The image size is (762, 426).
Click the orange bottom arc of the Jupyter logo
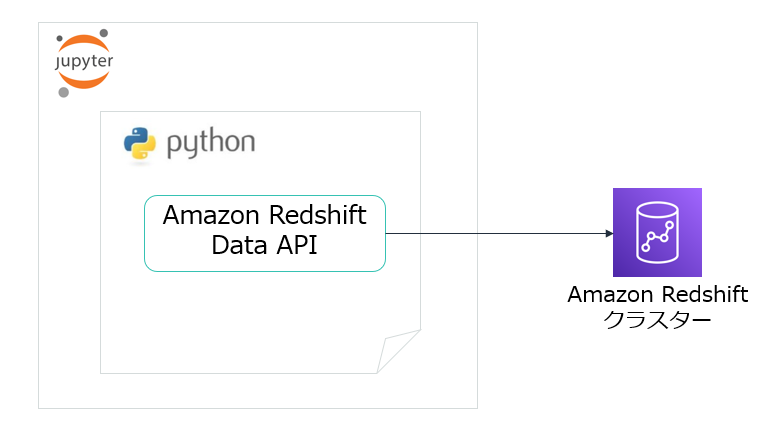point(83,80)
